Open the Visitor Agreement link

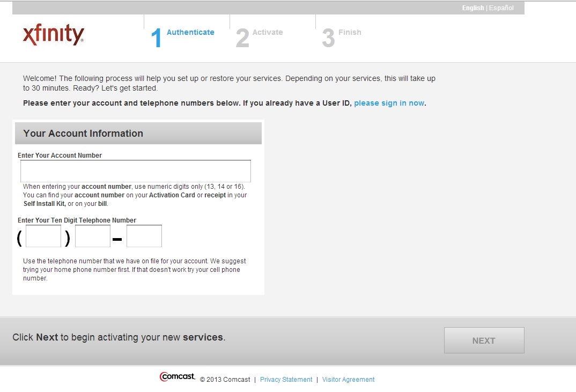(x=348, y=379)
